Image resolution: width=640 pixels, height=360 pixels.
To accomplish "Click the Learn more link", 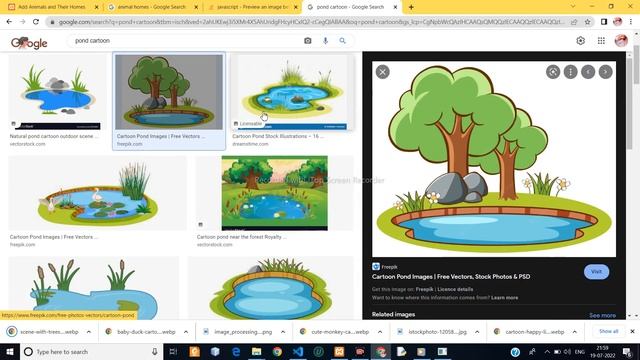I will pos(504,298).
